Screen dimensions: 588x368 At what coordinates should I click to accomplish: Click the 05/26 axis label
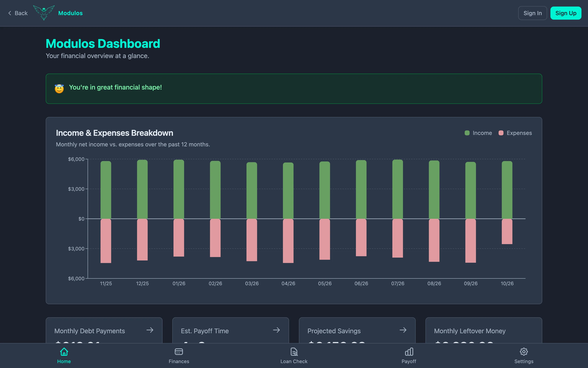325,284
